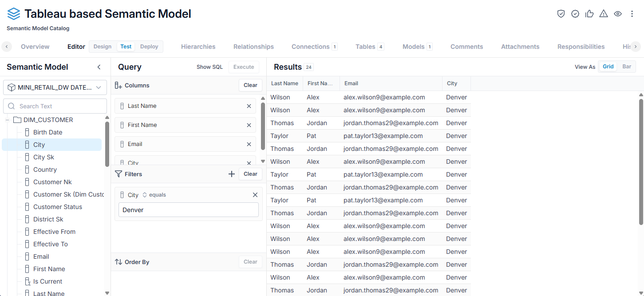This screenshot has width=644, height=296.
Task: Toggle the eye watch icon
Action: 618,14
